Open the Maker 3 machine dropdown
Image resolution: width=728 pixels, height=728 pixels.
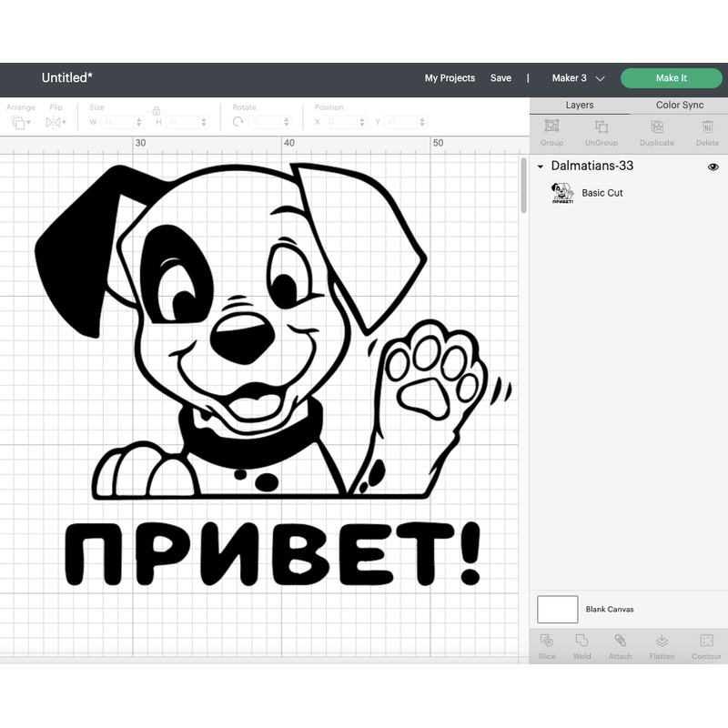(578, 78)
